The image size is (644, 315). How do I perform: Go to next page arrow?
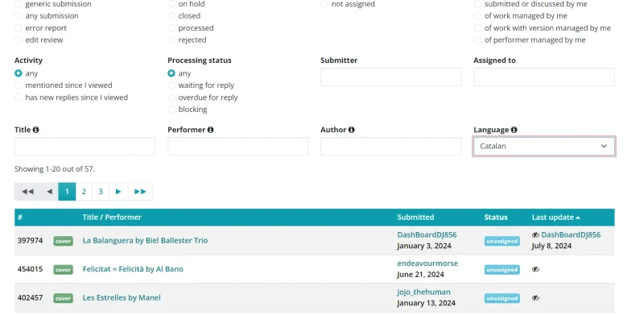(x=118, y=192)
